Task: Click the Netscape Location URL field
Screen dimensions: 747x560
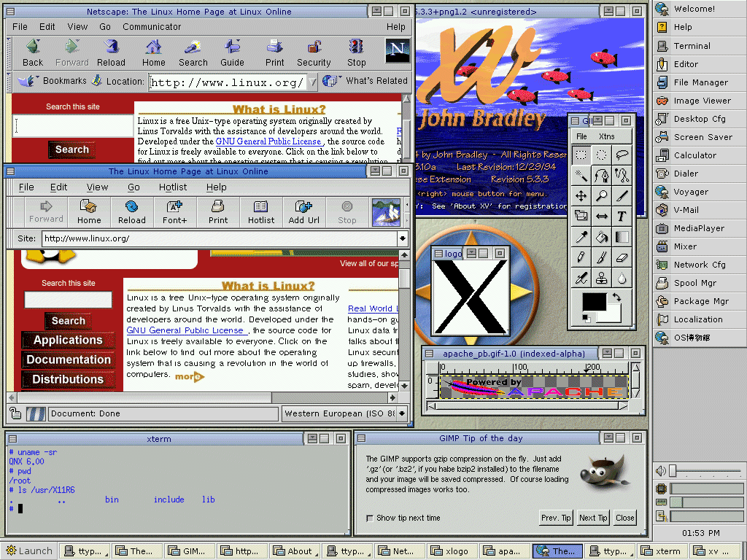Action: 227,82
